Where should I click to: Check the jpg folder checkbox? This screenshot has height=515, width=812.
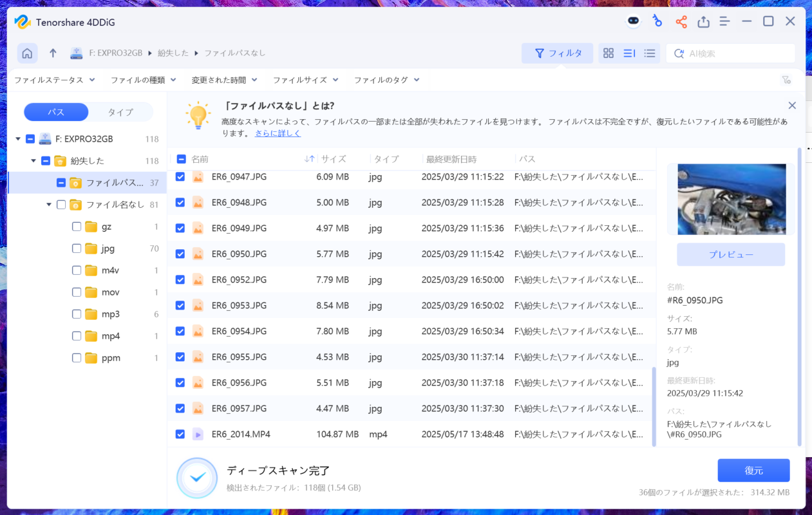[x=77, y=248]
